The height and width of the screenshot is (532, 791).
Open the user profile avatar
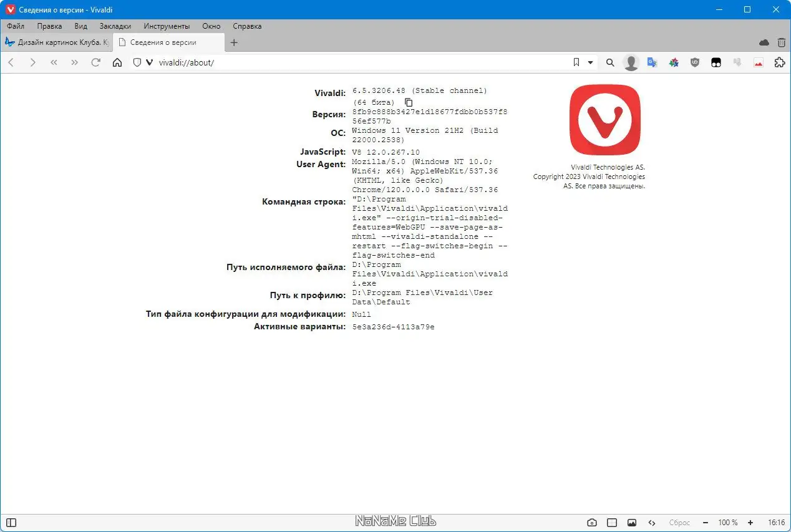[x=631, y=62]
